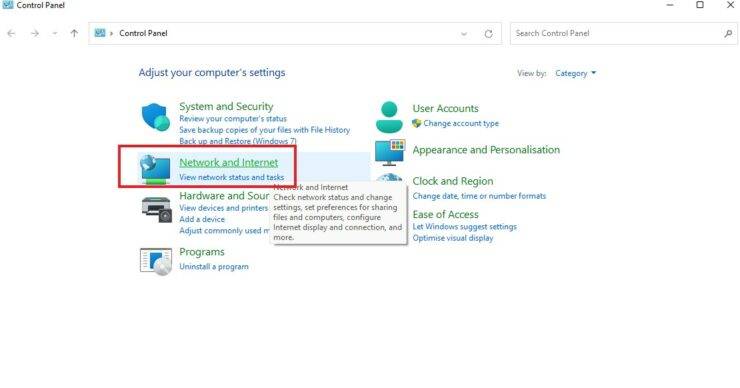Open Appearance and Personalisation category
This screenshot has width=740, height=388.
[x=486, y=150]
